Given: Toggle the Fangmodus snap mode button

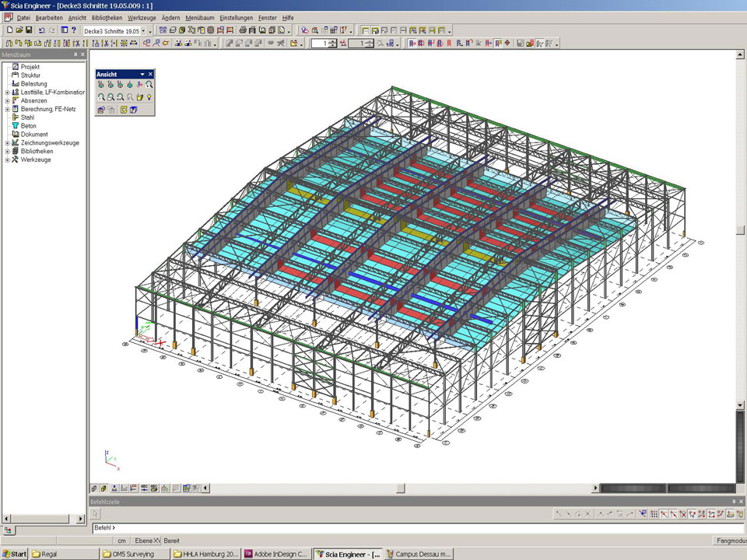Looking at the screenshot, I should [729, 541].
